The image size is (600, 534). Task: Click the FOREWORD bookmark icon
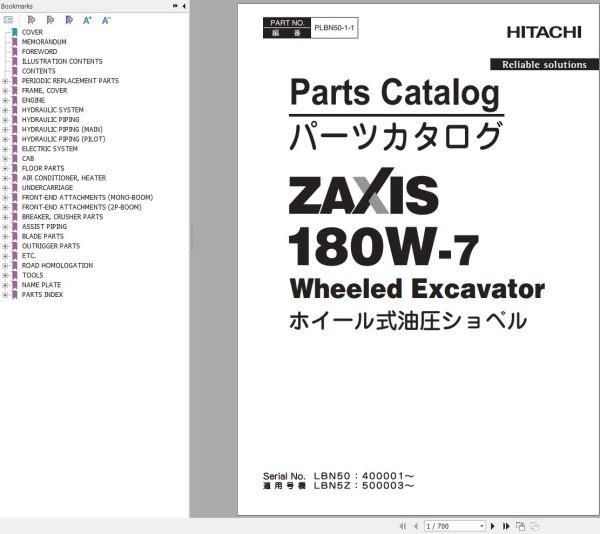click(15, 52)
